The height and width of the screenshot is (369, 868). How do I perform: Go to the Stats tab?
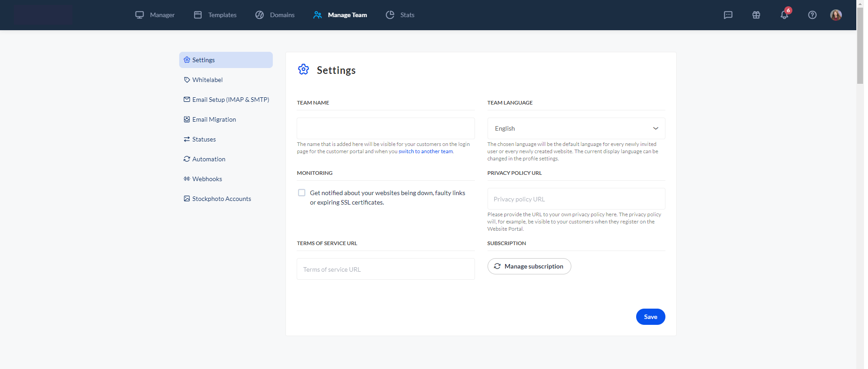400,15
